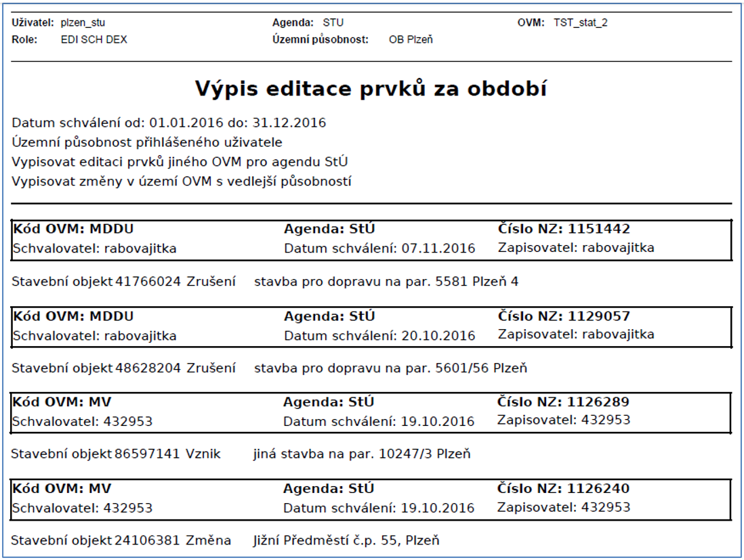The width and height of the screenshot is (744, 560).
Task: Select building object 41766024 Zrušení row
Action: tap(265, 281)
